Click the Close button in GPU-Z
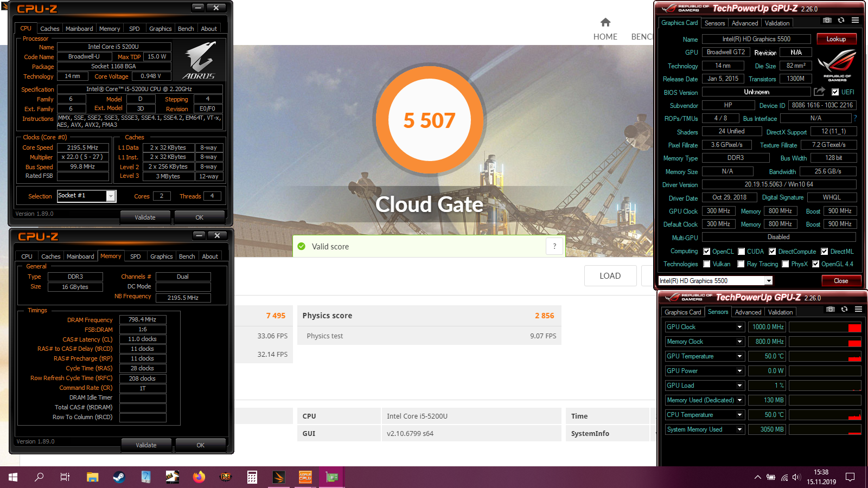The image size is (868, 488). click(x=841, y=281)
